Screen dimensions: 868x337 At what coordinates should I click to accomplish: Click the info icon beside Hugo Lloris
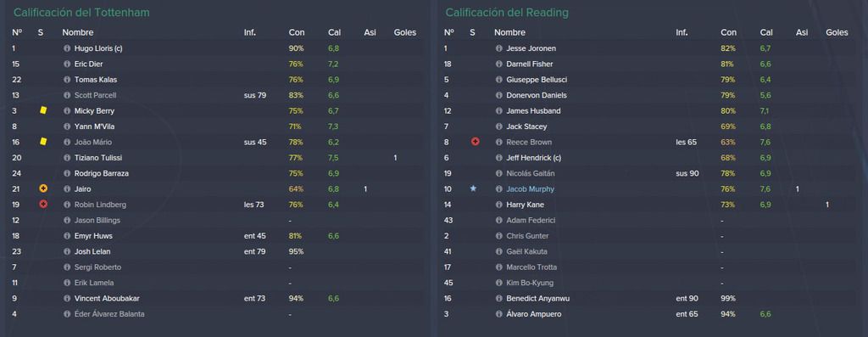67,48
